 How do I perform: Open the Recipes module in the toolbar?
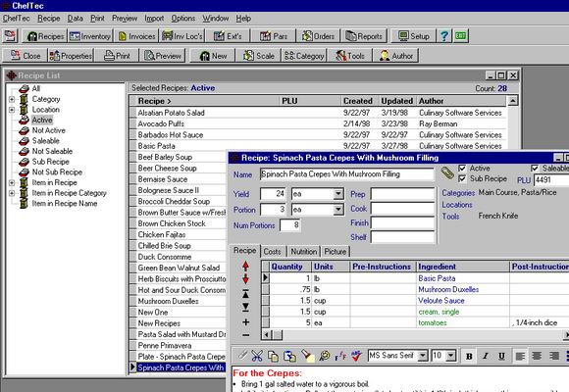click(44, 36)
